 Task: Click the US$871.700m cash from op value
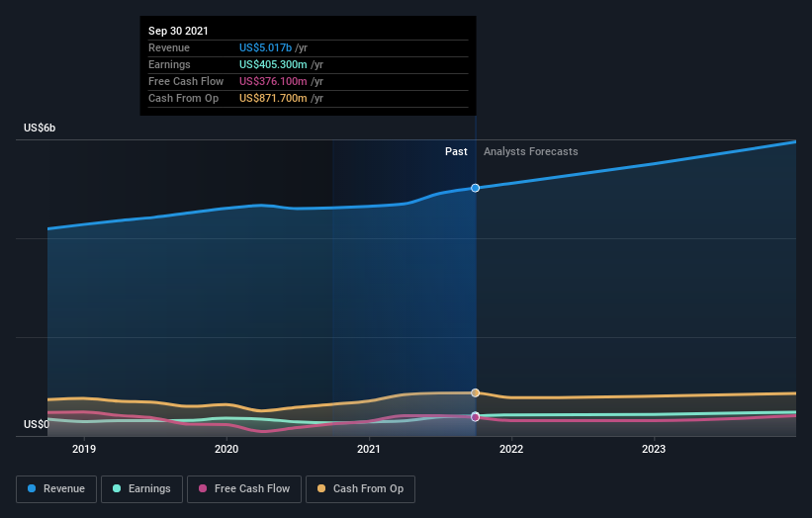point(273,98)
